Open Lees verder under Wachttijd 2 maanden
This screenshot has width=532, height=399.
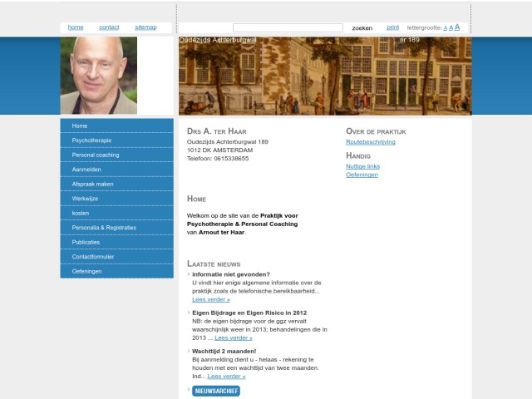pyautogui.click(x=226, y=377)
